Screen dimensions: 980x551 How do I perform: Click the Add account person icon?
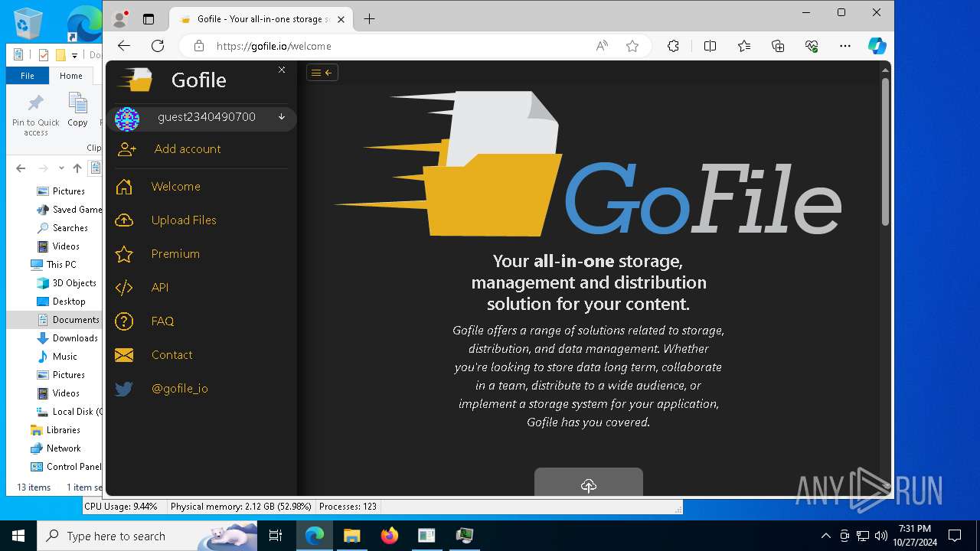(127, 150)
